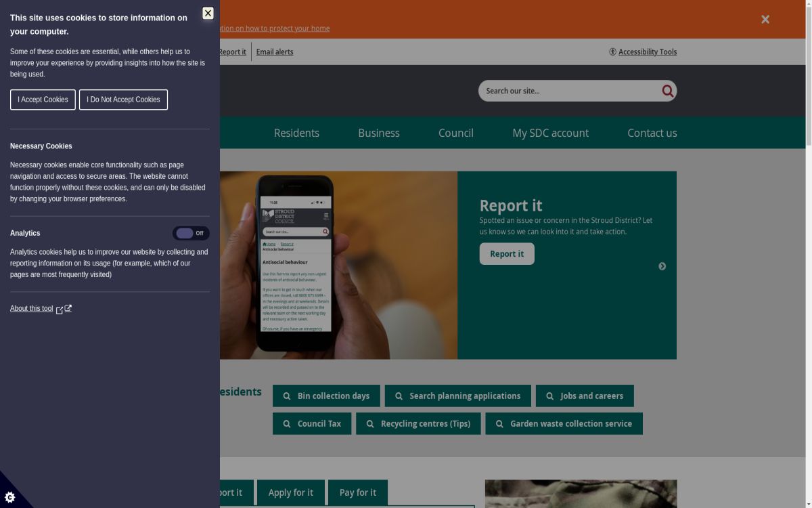Viewport: 812px width, 508px height.
Task: Dismiss the orange alert banner
Action: 765,20
